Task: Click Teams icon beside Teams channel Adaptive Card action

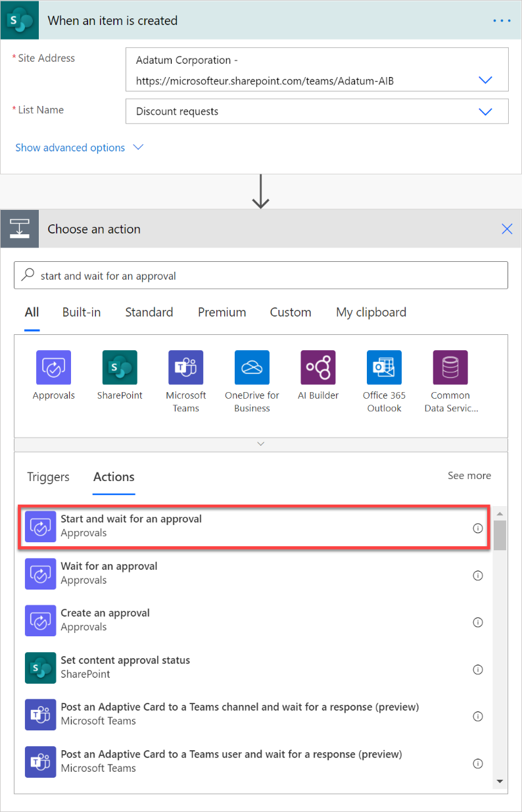Action: (x=40, y=715)
